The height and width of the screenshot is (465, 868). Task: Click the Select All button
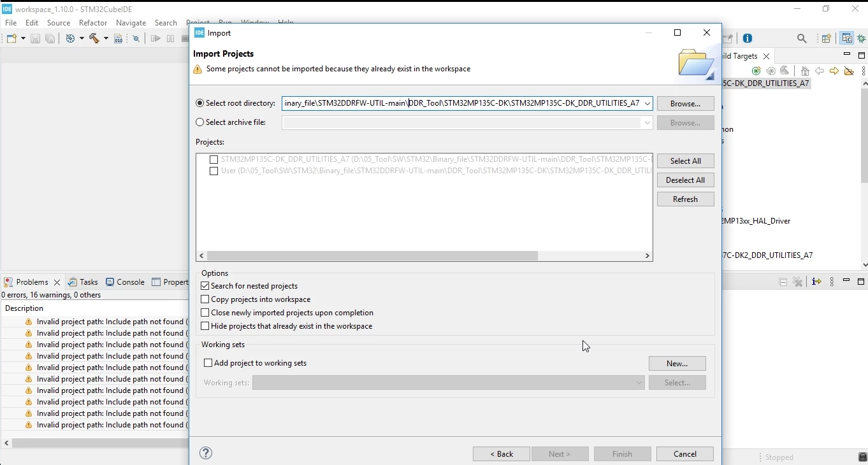(686, 161)
